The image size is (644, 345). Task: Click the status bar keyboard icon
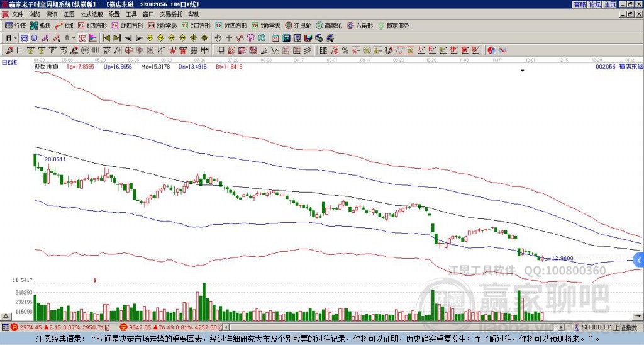pos(5,327)
